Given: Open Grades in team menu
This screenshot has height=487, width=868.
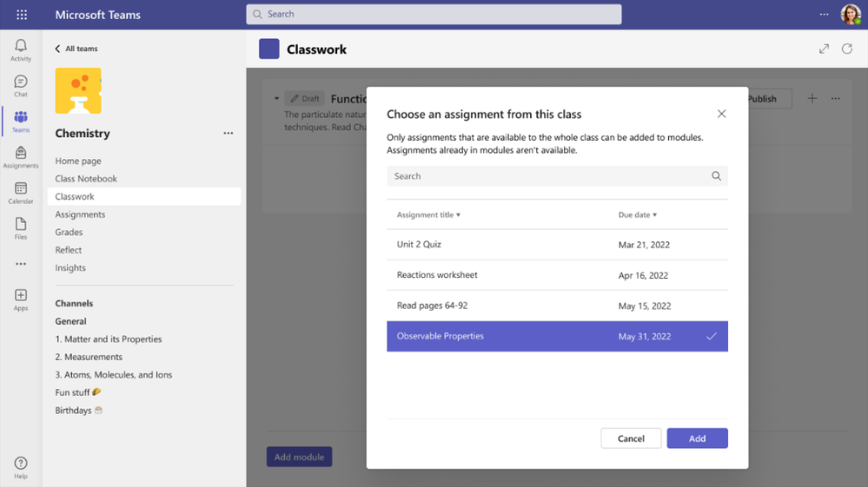Looking at the screenshot, I should (69, 232).
